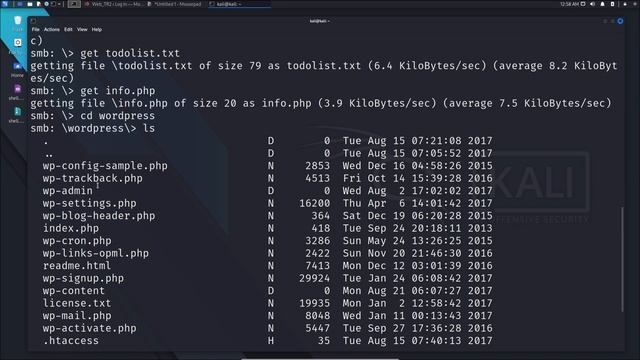
Task: Click wp-cron.php filename
Action: [77, 241]
